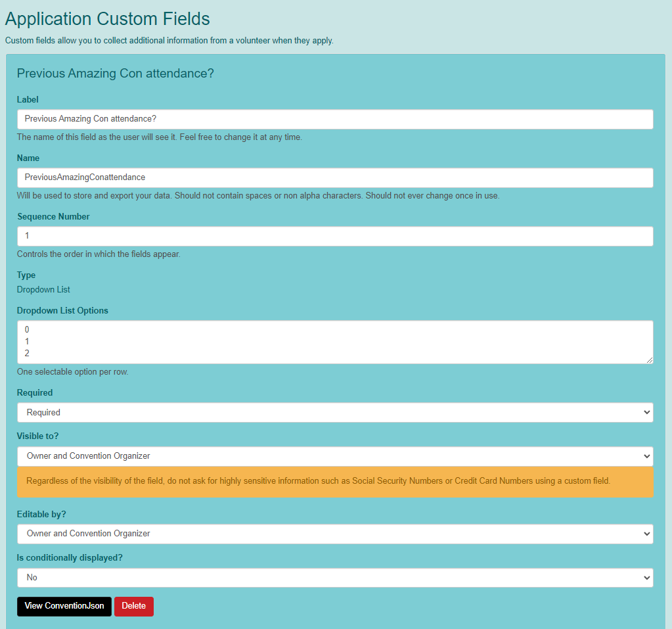The width and height of the screenshot is (672, 629).
Task: Click the Name field containing PreviousAmazingConattendance
Action: click(x=335, y=177)
